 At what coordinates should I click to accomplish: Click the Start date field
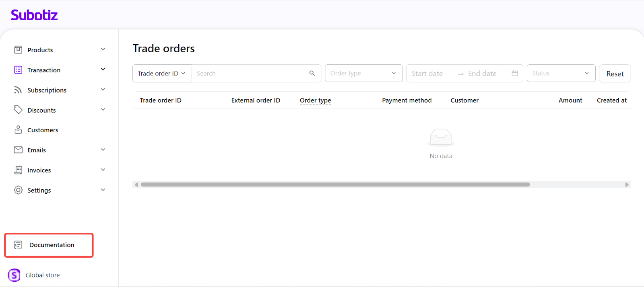427,74
